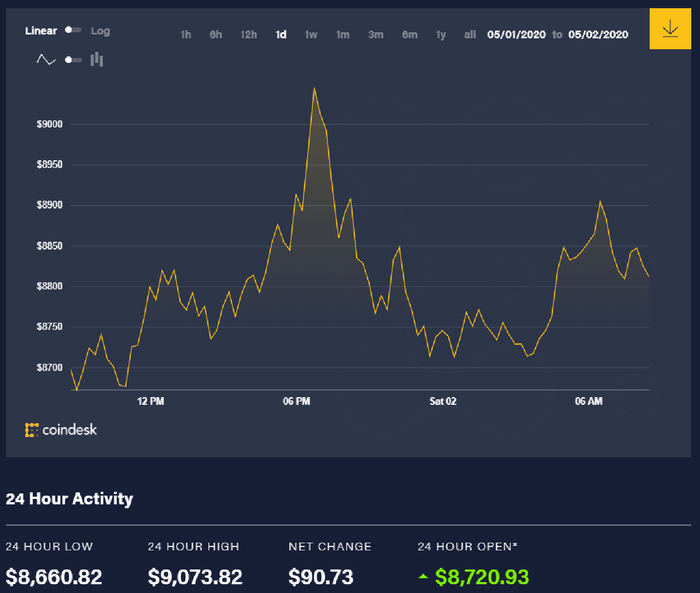Click the $8700 axis label
This screenshot has width=700, height=593.
point(50,368)
